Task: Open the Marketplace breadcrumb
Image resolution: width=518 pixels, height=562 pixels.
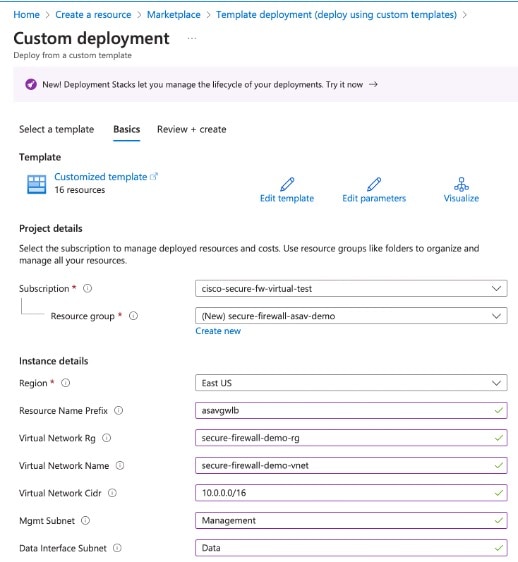Action: click(x=174, y=15)
